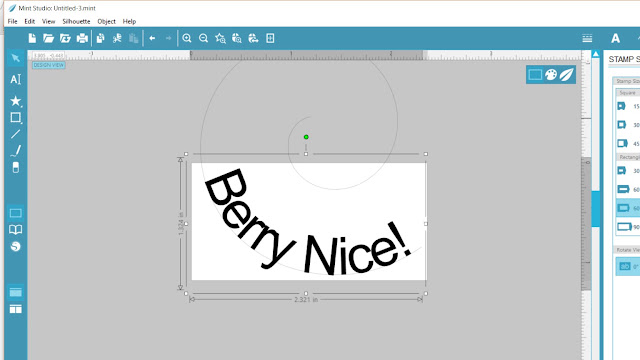Open the Silhouette menu
The image size is (640, 360).
point(76,21)
